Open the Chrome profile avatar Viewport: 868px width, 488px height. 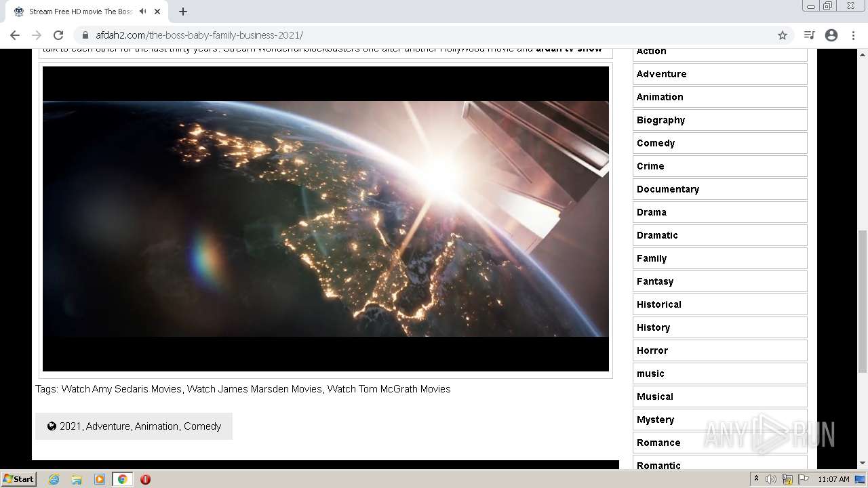tap(831, 35)
